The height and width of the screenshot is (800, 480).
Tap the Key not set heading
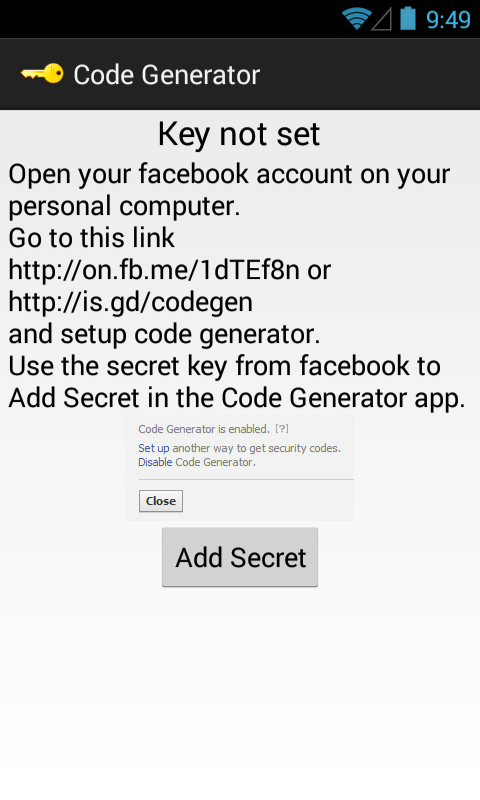click(239, 134)
